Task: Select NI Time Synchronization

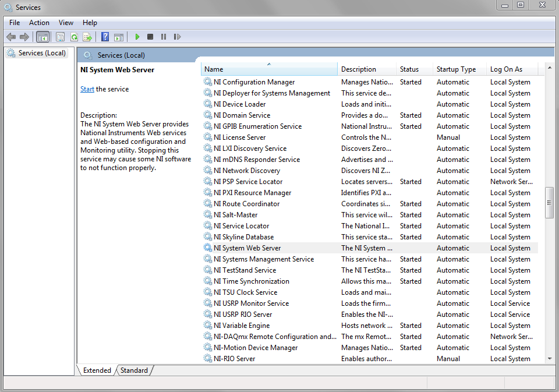Action: 369,281
